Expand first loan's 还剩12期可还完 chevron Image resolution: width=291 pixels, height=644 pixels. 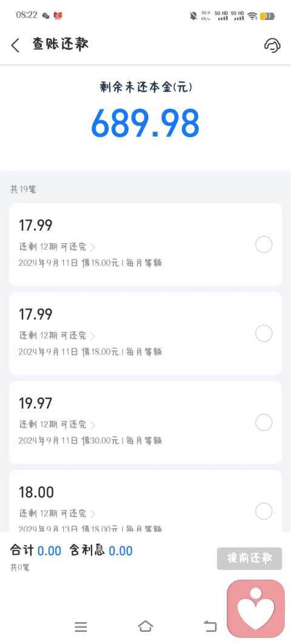93,247
